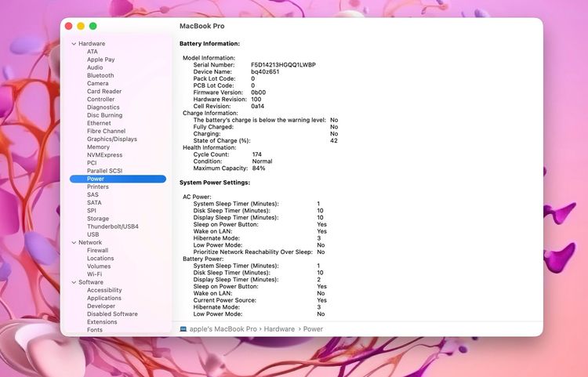
Task: Select Disc Burning entry
Action: tap(104, 115)
